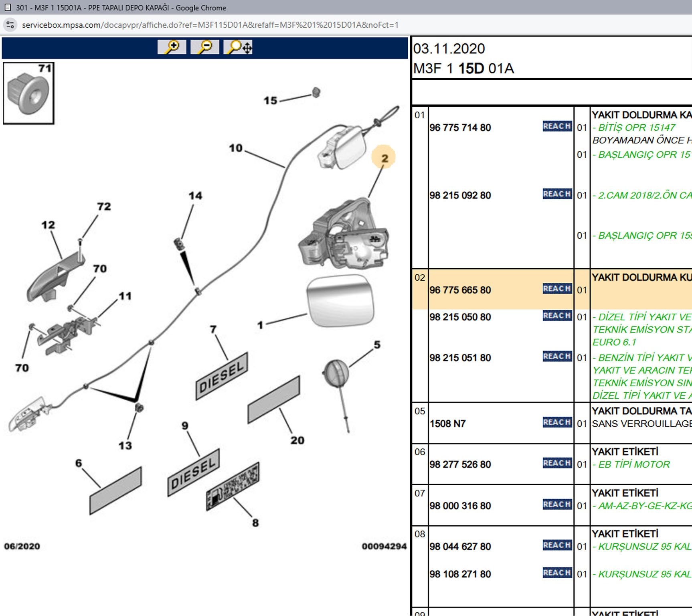Click part number 98 215 050 80
Image resolution: width=692 pixels, height=616 pixels.
[460, 317]
